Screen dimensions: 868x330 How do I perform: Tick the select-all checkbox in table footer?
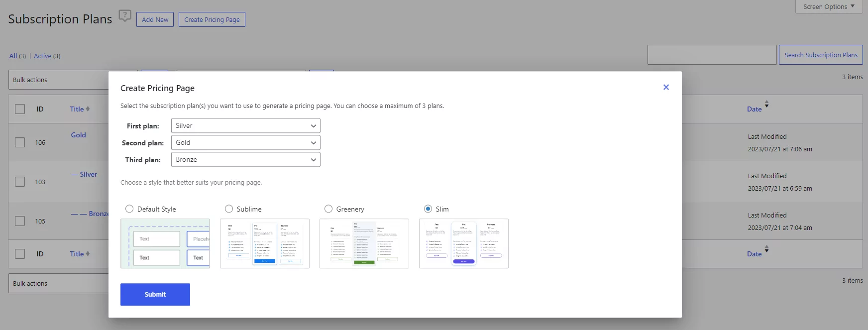click(20, 254)
